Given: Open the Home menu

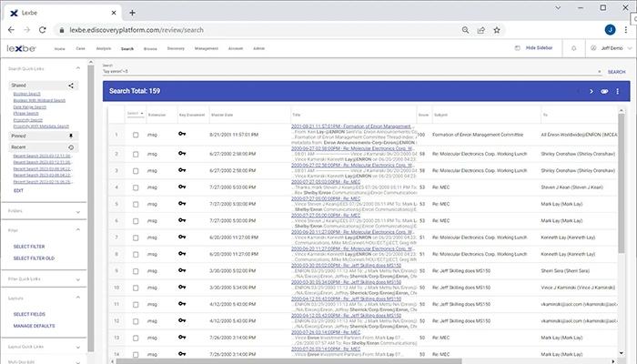Looking at the screenshot, I should click(60, 49).
